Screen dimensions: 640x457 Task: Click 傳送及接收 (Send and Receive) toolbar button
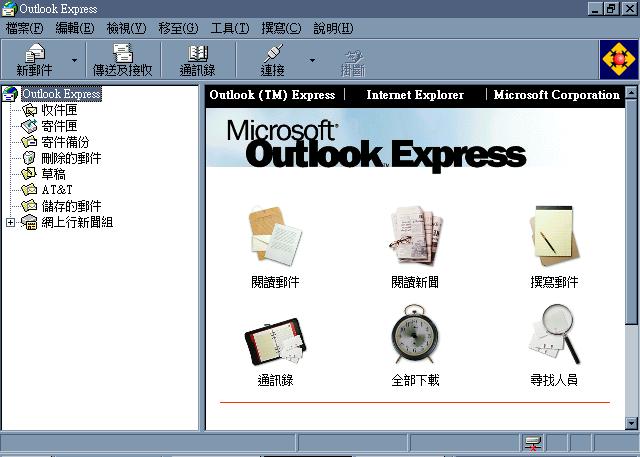click(x=123, y=60)
